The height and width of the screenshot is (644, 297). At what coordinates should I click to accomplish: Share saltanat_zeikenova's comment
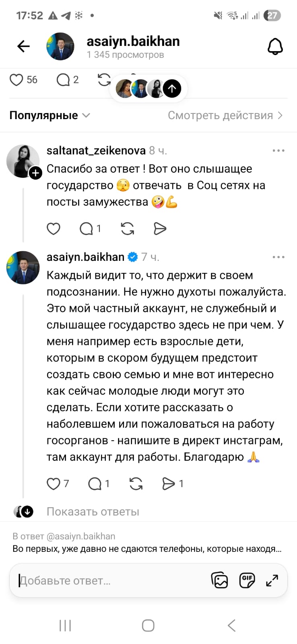point(160,229)
